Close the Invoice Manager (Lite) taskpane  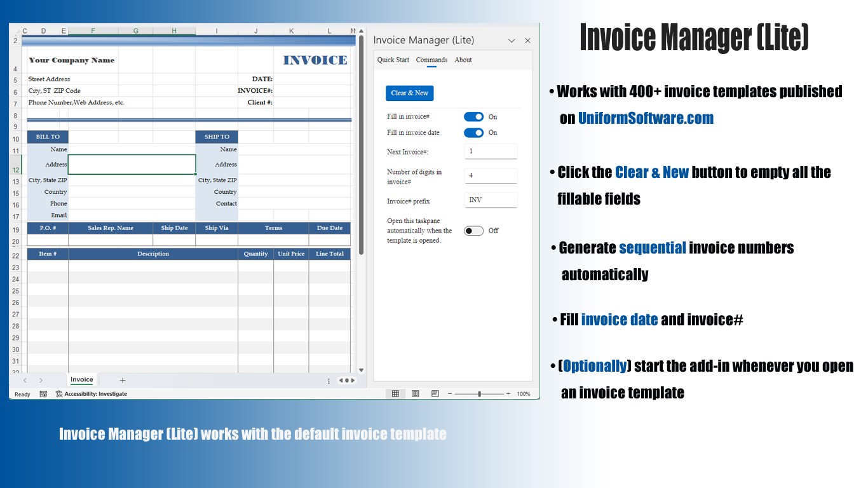tap(527, 40)
